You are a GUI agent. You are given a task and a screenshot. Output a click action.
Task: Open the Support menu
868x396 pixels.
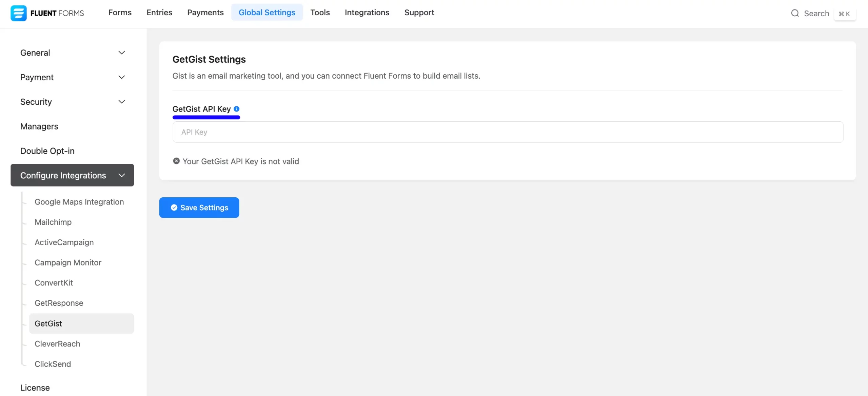coord(419,13)
